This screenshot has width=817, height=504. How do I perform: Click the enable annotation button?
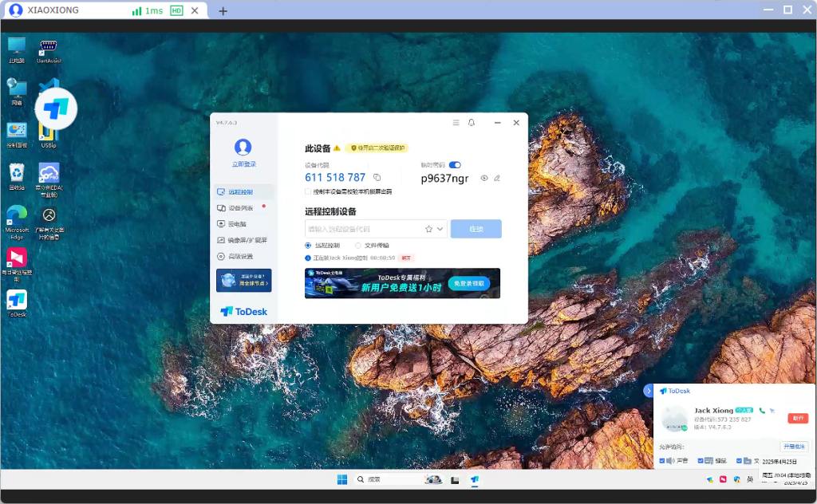794,447
